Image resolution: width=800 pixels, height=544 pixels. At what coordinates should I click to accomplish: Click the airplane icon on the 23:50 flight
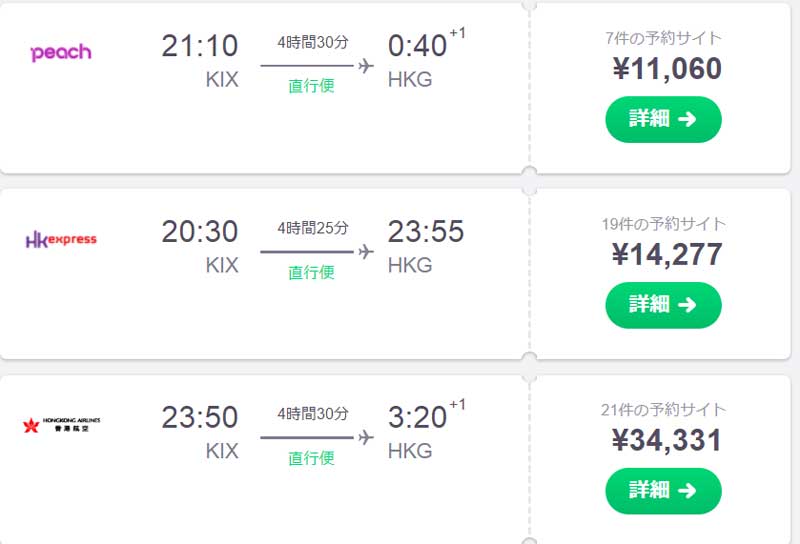coord(364,437)
